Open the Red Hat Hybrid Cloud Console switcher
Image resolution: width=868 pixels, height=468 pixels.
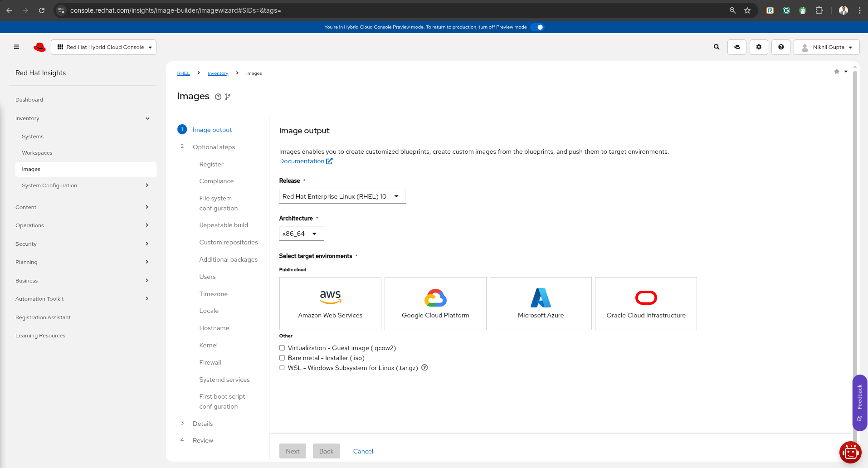click(104, 47)
